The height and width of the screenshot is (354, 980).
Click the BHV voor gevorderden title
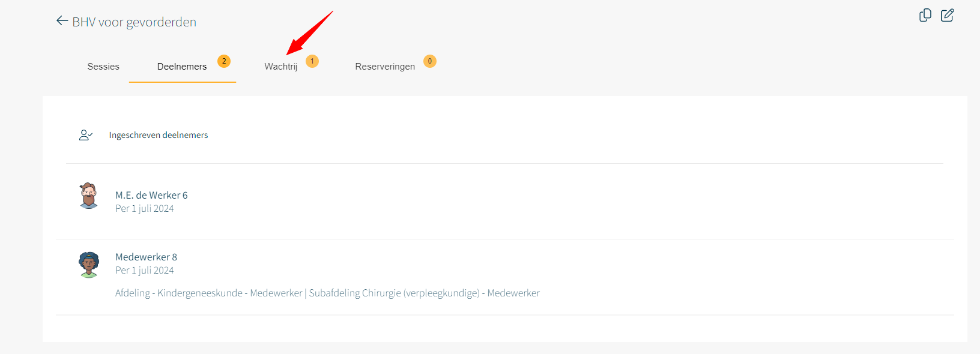tap(135, 22)
